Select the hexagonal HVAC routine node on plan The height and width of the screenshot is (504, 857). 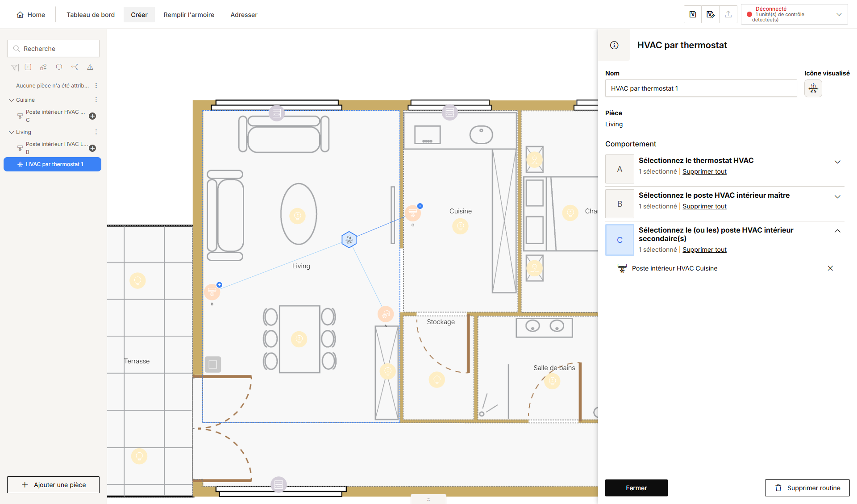click(349, 240)
